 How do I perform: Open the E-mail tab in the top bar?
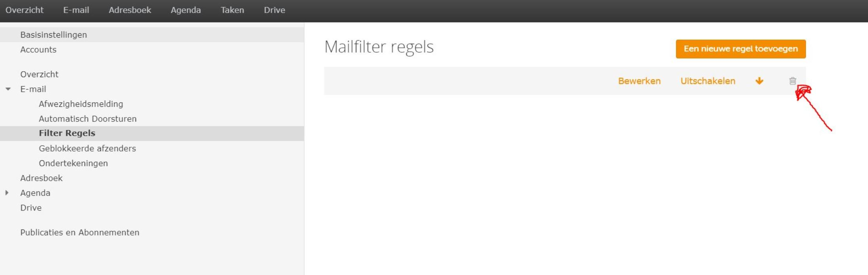pyautogui.click(x=76, y=10)
